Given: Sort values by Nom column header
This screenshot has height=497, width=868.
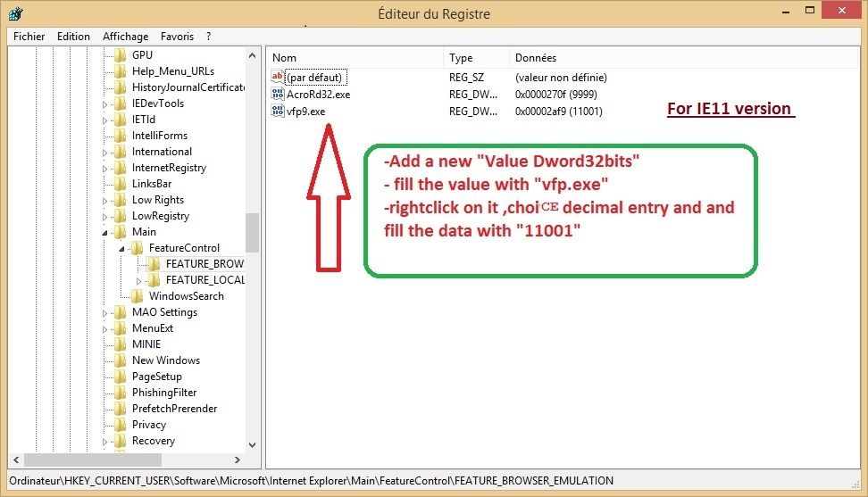Looking at the screenshot, I should coord(355,58).
